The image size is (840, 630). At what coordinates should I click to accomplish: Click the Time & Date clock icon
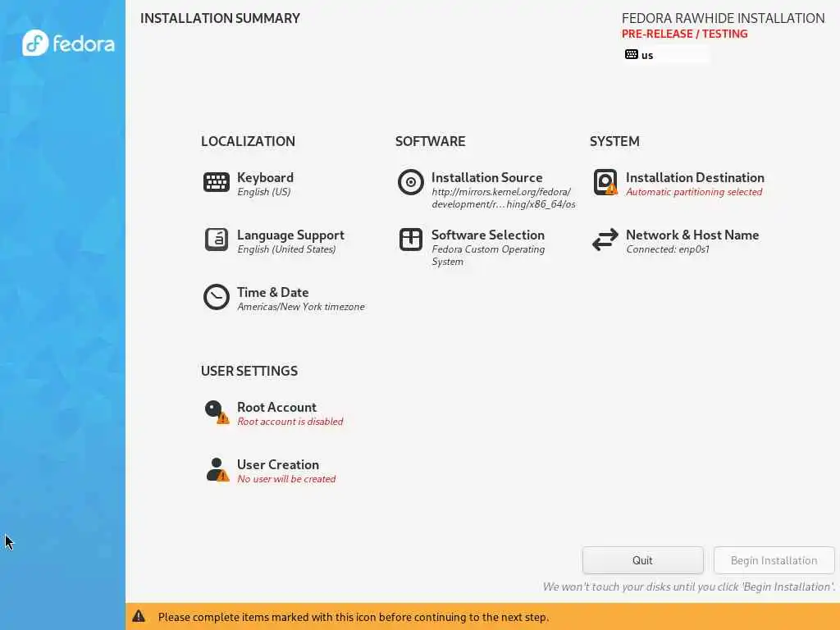[x=217, y=297]
